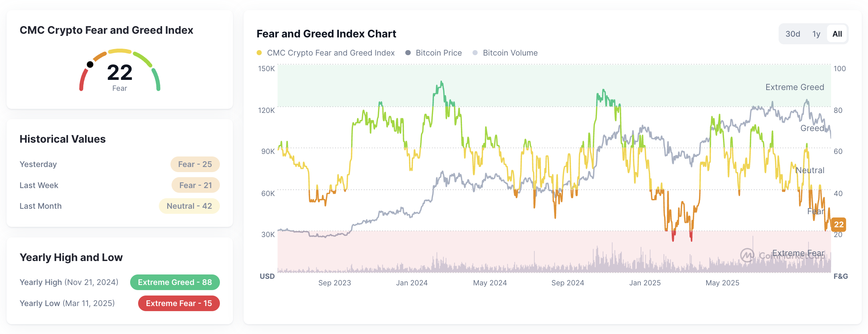Switch to the 30d time range
This screenshot has width=868, height=334.
point(792,33)
